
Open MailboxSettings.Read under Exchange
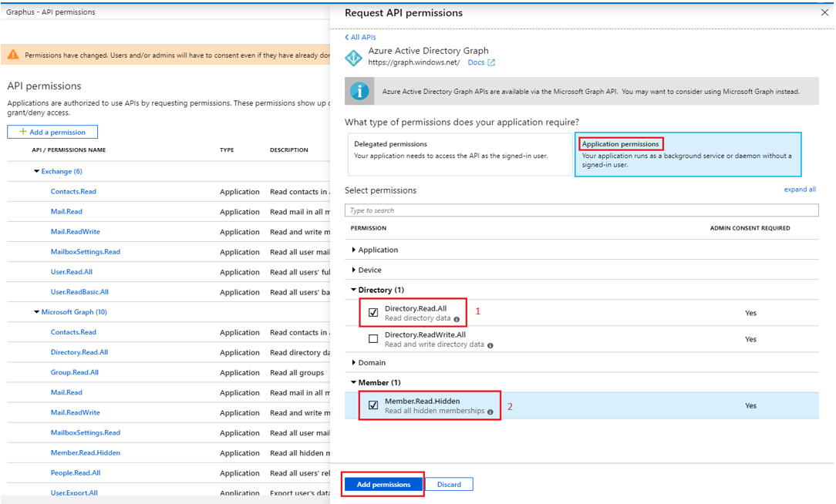(x=86, y=252)
